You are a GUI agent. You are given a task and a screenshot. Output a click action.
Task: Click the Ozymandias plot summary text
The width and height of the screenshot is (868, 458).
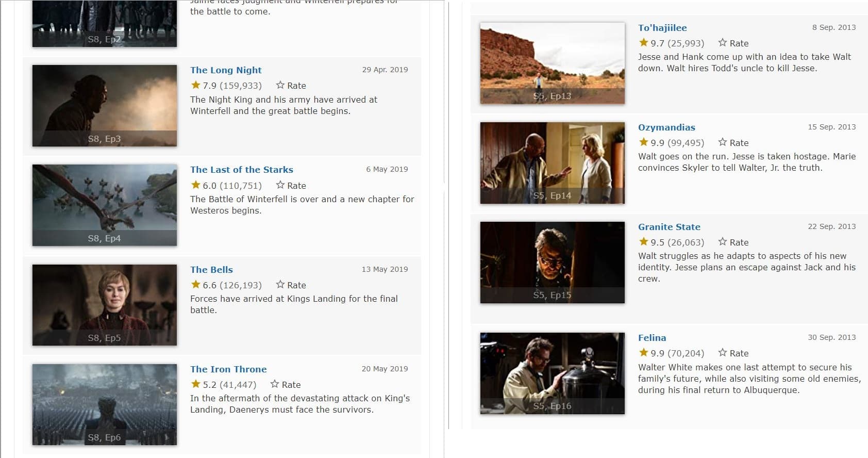tap(747, 162)
